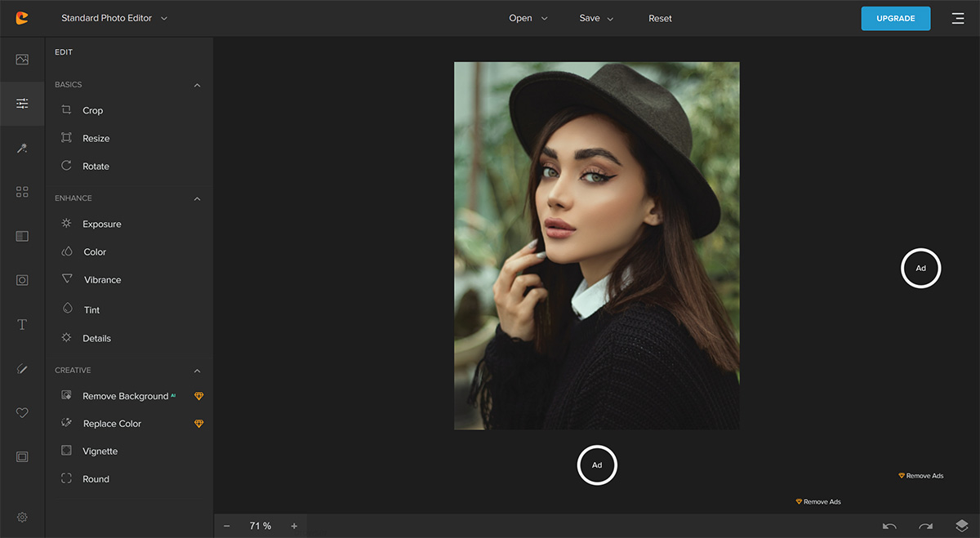Viewport: 980px width, 538px height.
Task: Open the Standard Photo Editor dropdown
Action: pyautogui.click(x=114, y=18)
